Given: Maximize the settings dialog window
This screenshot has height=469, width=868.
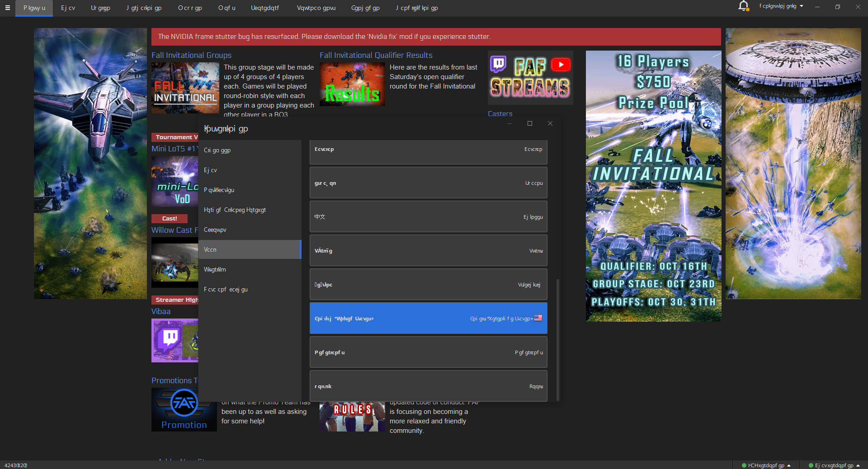Looking at the screenshot, I should pyautogui.click(x=530, y=123).
